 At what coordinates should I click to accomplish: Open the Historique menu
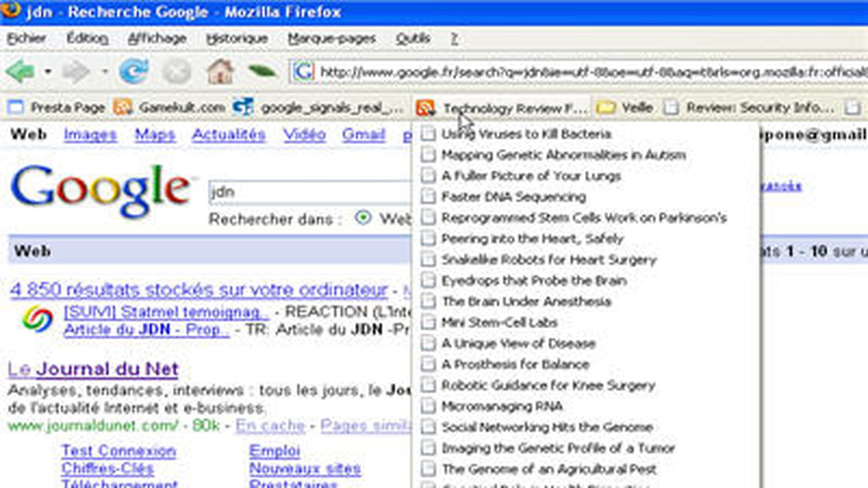coord(237,38)
